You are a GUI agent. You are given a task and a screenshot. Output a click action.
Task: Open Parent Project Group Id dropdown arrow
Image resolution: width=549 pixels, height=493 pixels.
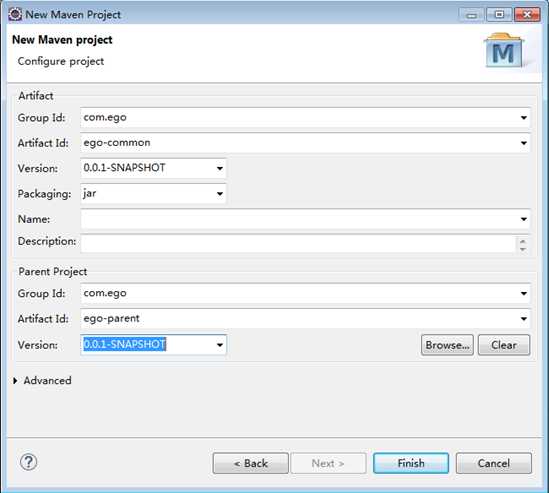[523, 293]
